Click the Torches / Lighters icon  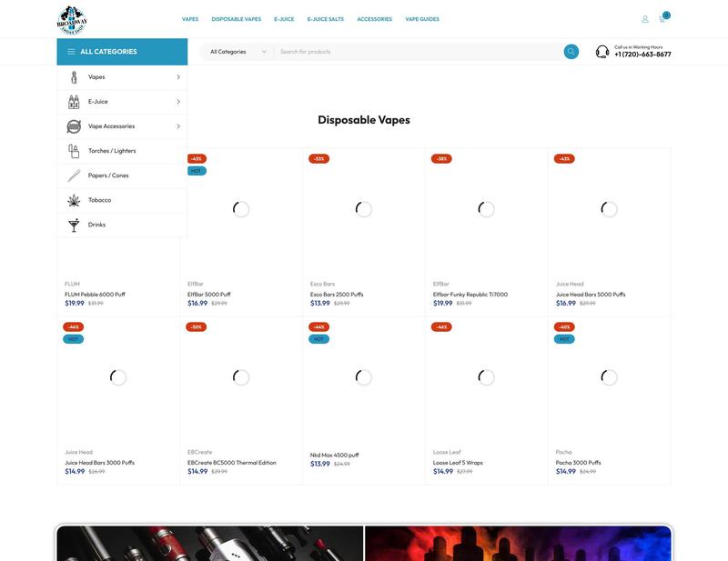[x=74, y=151]
